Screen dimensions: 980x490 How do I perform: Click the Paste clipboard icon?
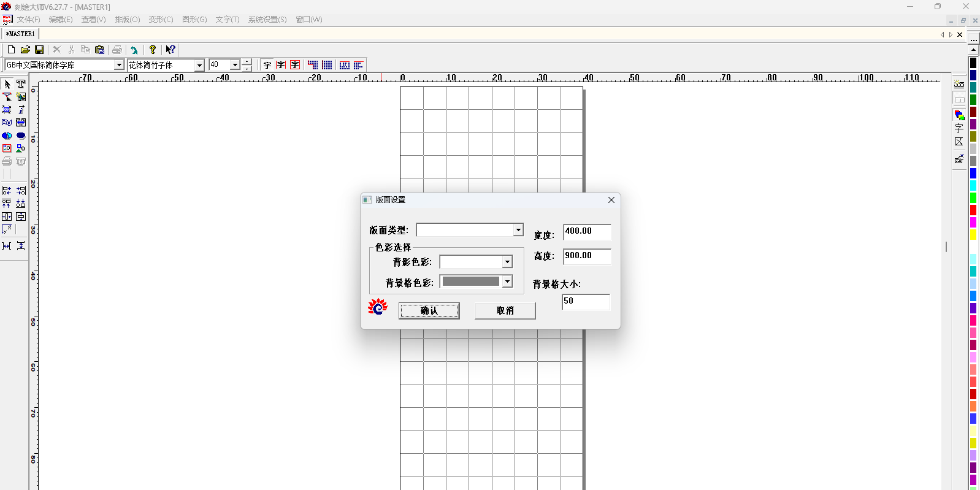[x=100, y=50]
